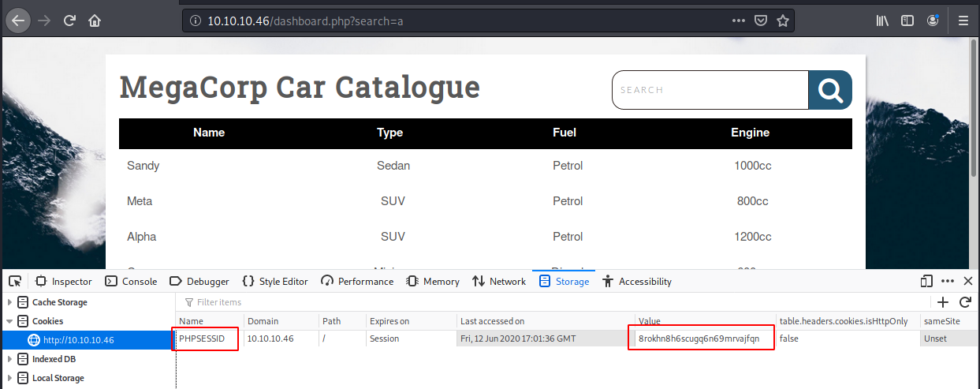980x389 pixels.
Task: Click the car catalogue SEARCH input field
Action: pyautogui.click(x=710, y=90)
